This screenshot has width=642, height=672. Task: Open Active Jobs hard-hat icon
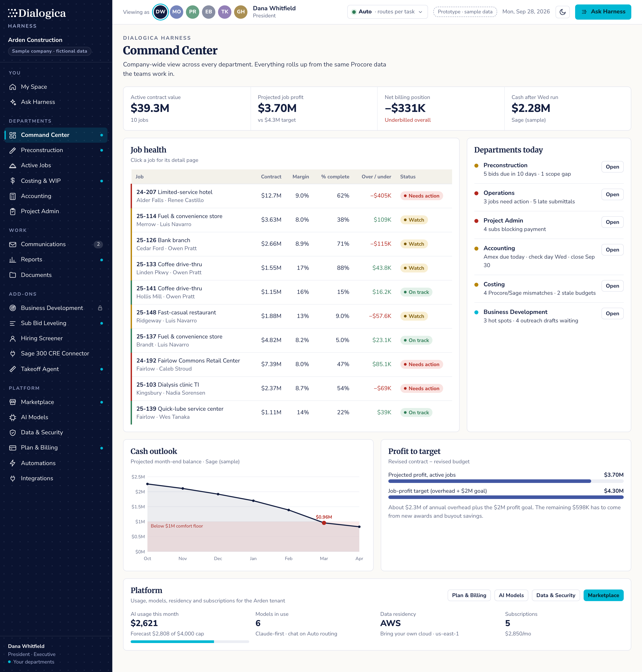tap(13, 165)
